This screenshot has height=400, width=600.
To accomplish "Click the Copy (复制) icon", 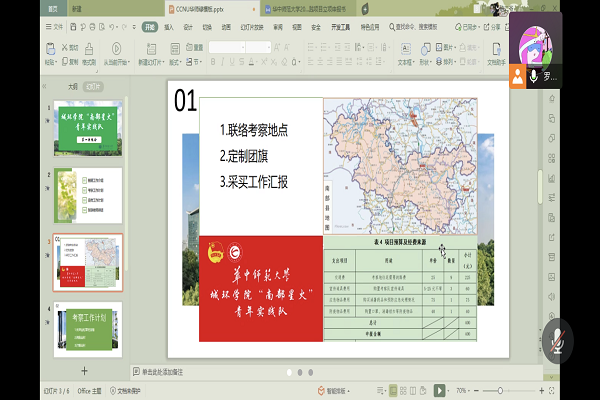I will click(65, 61).
